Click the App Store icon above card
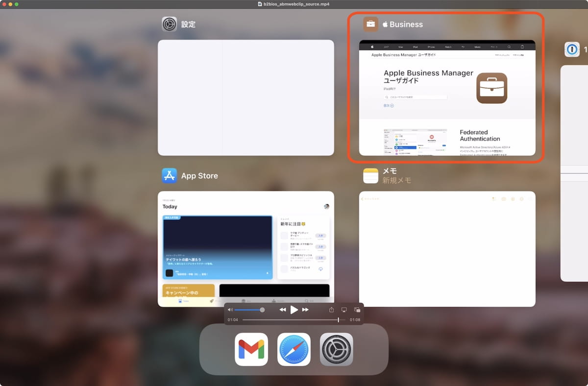The height and width of the screenshot is (386, 588). (x=170, y=175)
